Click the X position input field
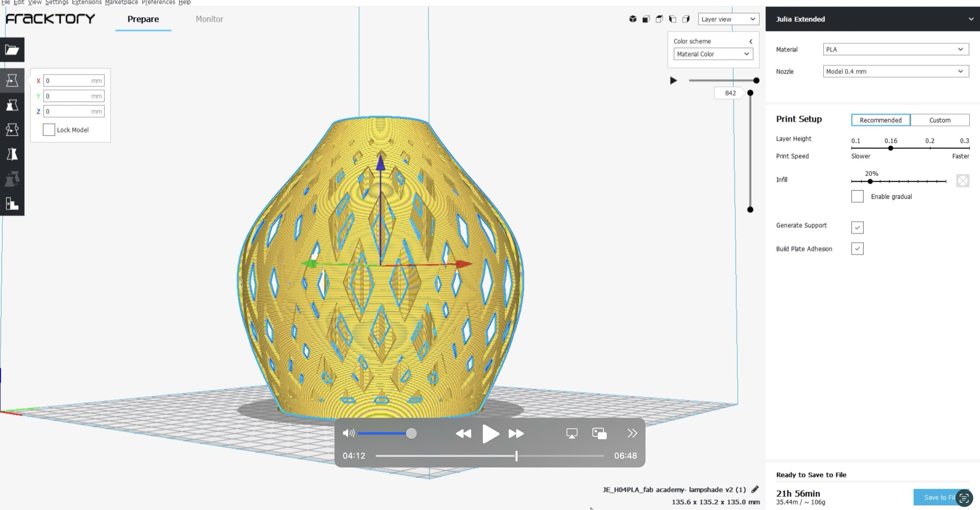This screenshot has width=980, height=510. (74, 81)
